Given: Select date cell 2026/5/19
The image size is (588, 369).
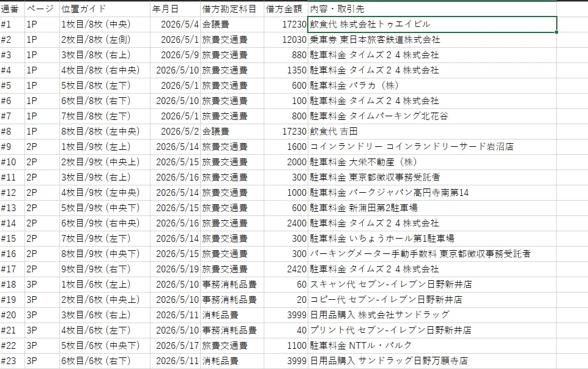Looking at the screenshot, I should 175,269.
